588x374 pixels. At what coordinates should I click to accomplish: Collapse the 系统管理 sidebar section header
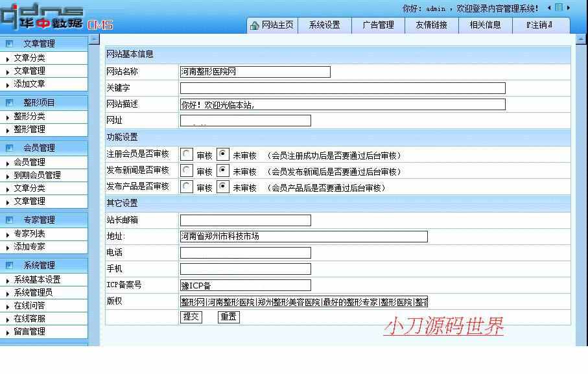[44, 265]
